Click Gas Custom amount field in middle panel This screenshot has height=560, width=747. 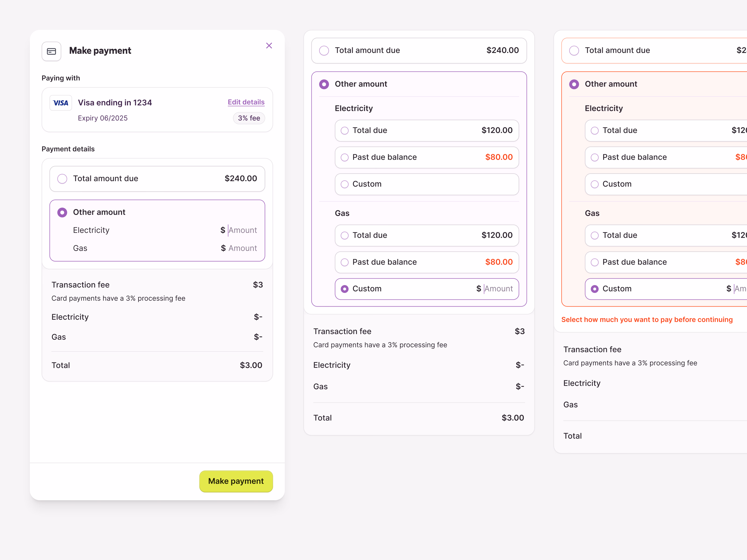pyautogui.click(x=495, y=289)
